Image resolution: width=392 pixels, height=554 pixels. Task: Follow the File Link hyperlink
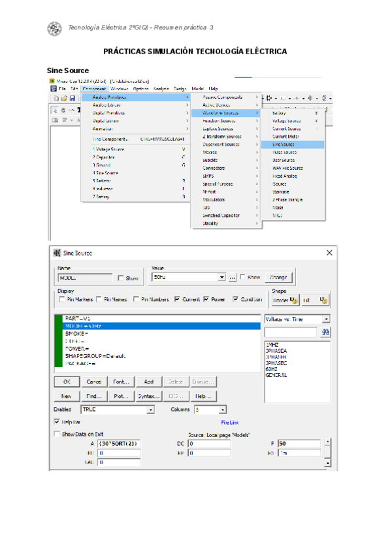point(230,422)
